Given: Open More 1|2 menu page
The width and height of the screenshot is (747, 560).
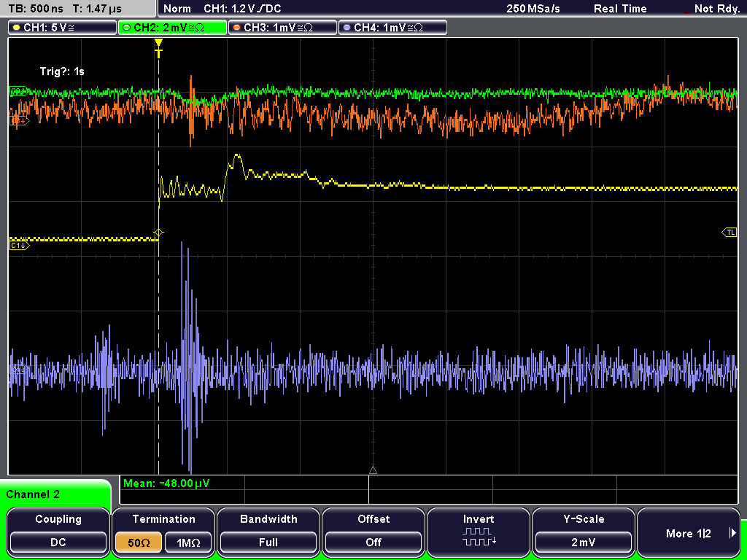Looking at the screenshot, I should coord(689,532).
